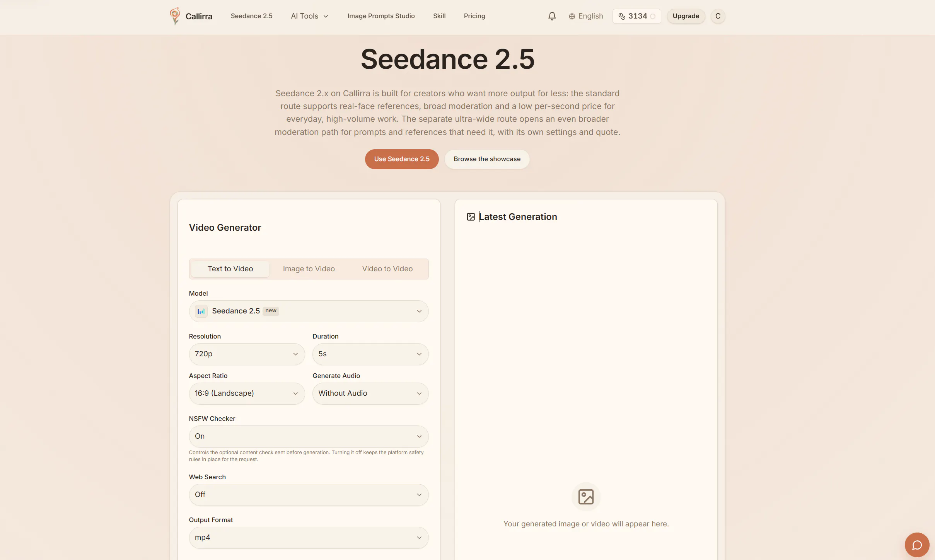The width and height of the screenshot is (935, 560).
Task: Click the Upgrade button
Action: click(x=686, y=16)
